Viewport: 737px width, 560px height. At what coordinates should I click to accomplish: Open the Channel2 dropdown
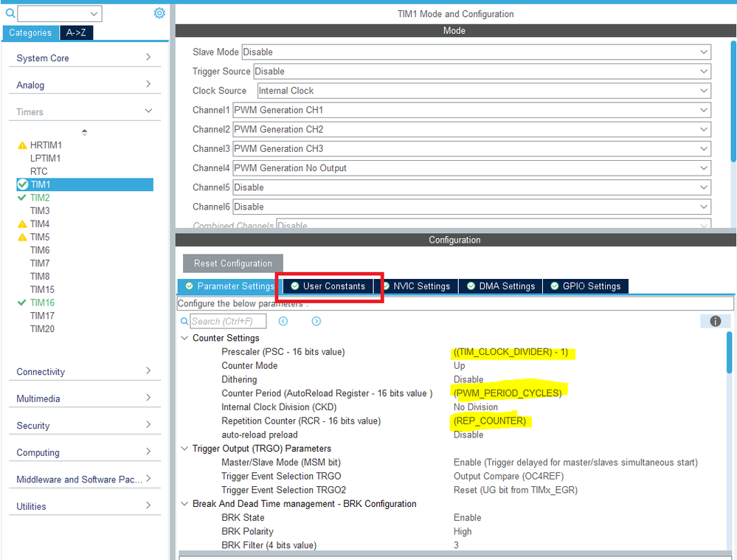(x=472, y=129)
